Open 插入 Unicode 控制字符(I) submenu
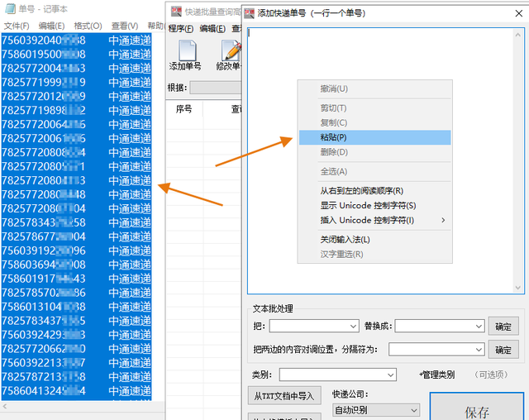Viewport: 529px width, 420px height. pyautogui.click(x=374, y=220)
